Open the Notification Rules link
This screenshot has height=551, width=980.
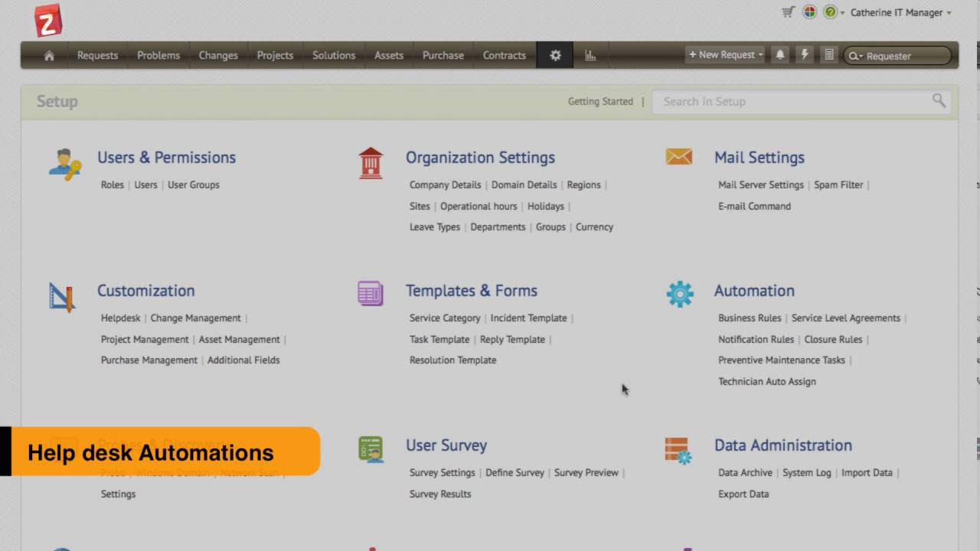(x=756, y=339)
